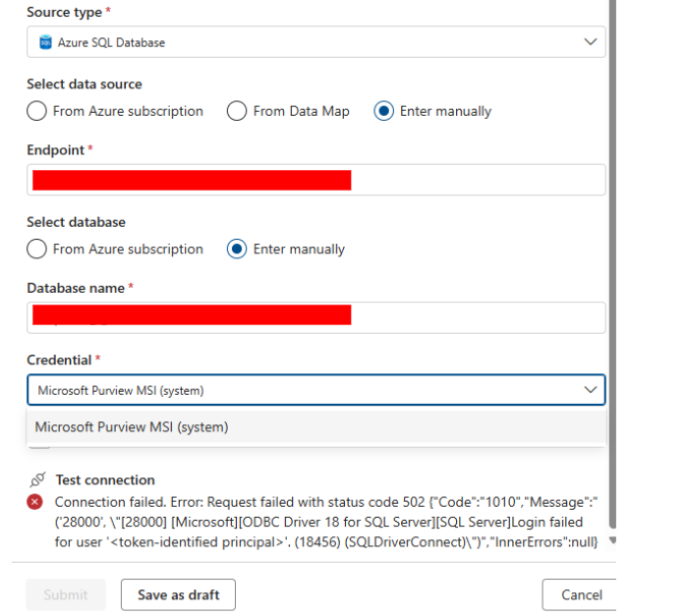
Task: Run the Test connection link
Action: tap(105, 480)
